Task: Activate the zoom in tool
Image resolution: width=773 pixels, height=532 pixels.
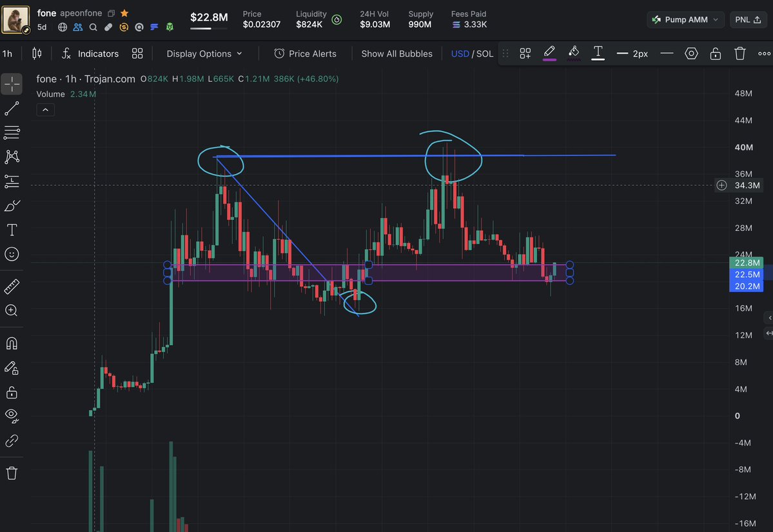Action: [12, 311]
